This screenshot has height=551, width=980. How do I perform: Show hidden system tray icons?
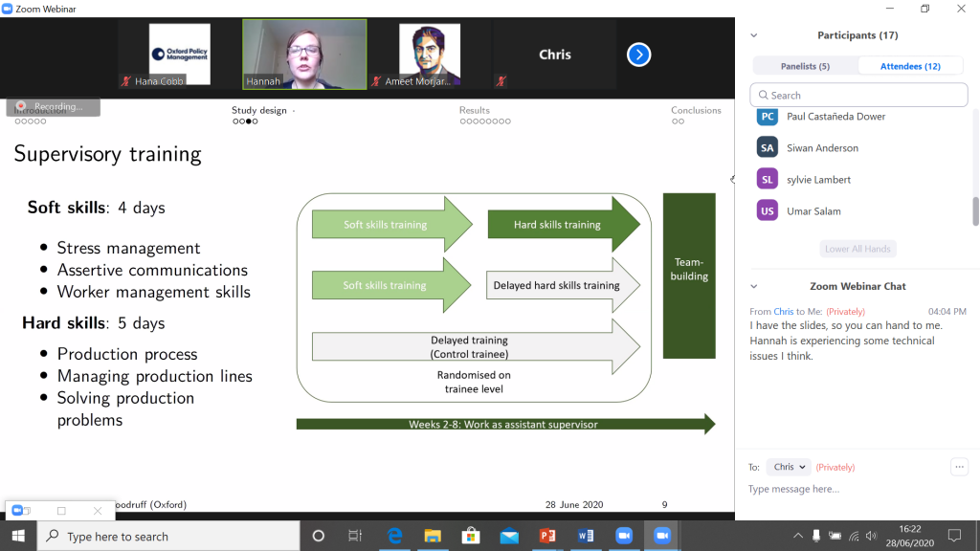pos(797,536)
